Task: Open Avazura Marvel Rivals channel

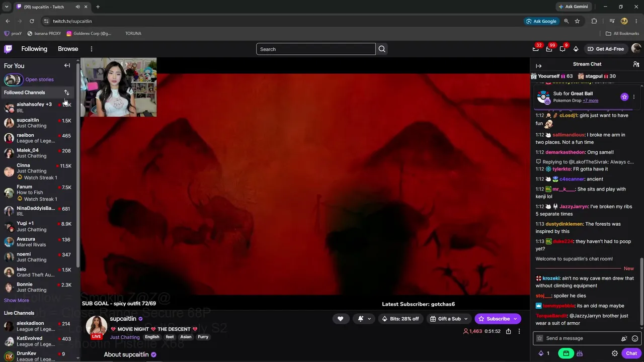Action: [x=38, y=242]
